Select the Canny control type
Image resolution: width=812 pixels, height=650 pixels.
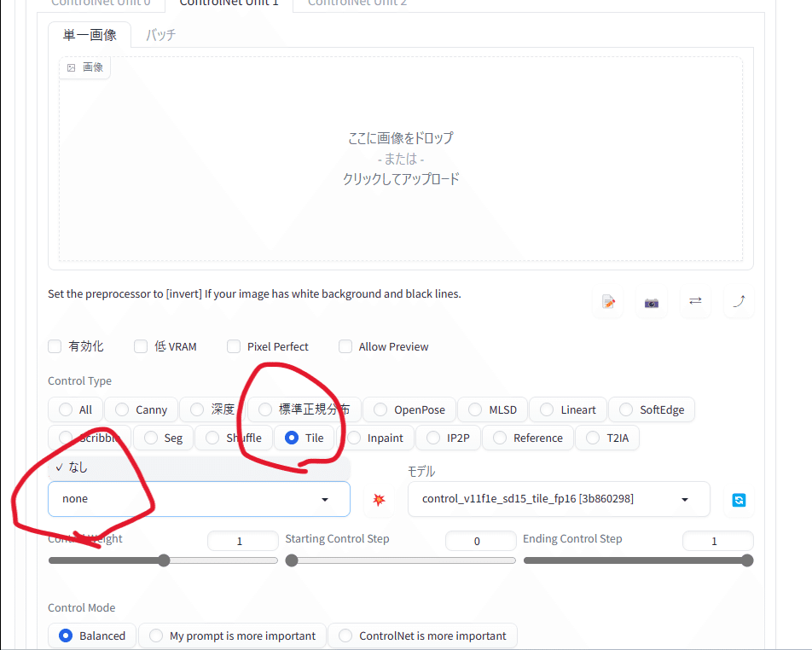click(142, 409)
